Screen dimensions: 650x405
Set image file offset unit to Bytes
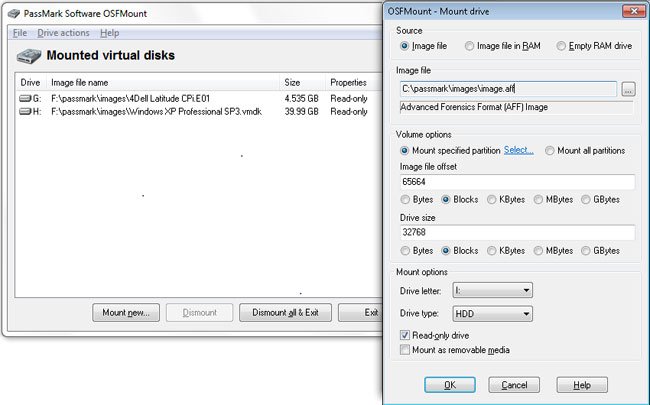tap(405, 200)
